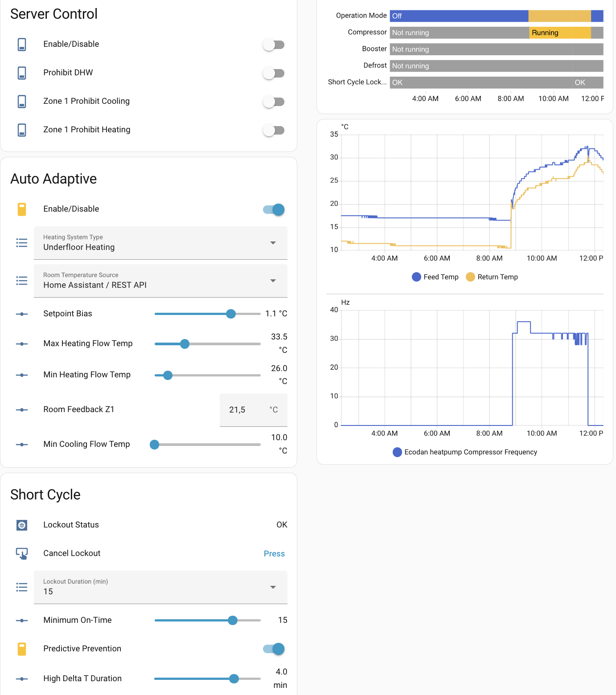616x695 pixels.
Task: Disable the Auto Adaptive switch
Action: coord(273,209)
